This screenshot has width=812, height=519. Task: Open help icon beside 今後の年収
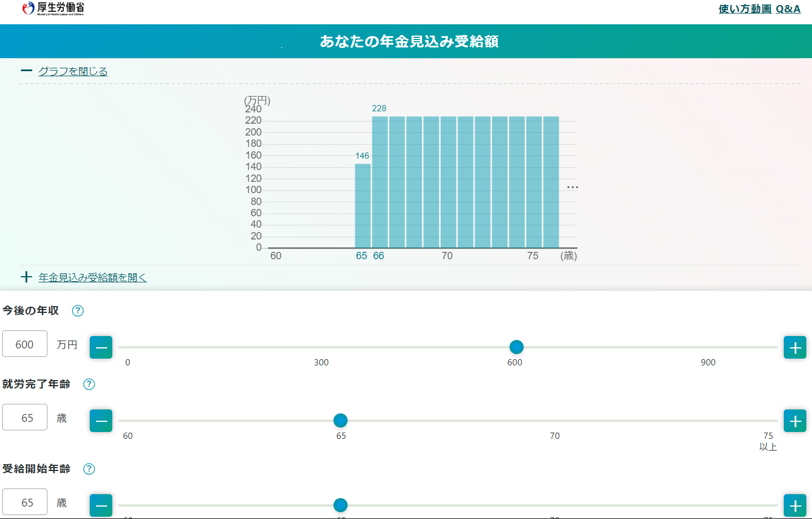click(78, 311)
